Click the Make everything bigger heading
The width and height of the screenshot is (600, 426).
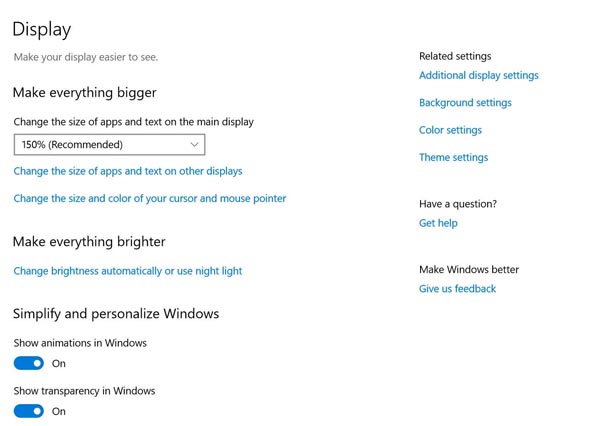[85, 93]
